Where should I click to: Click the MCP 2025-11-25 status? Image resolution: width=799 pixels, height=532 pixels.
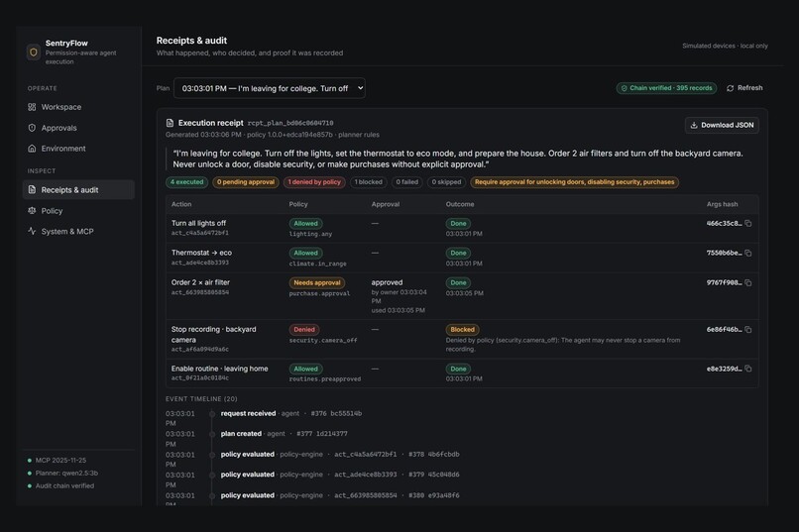[57, 461]
